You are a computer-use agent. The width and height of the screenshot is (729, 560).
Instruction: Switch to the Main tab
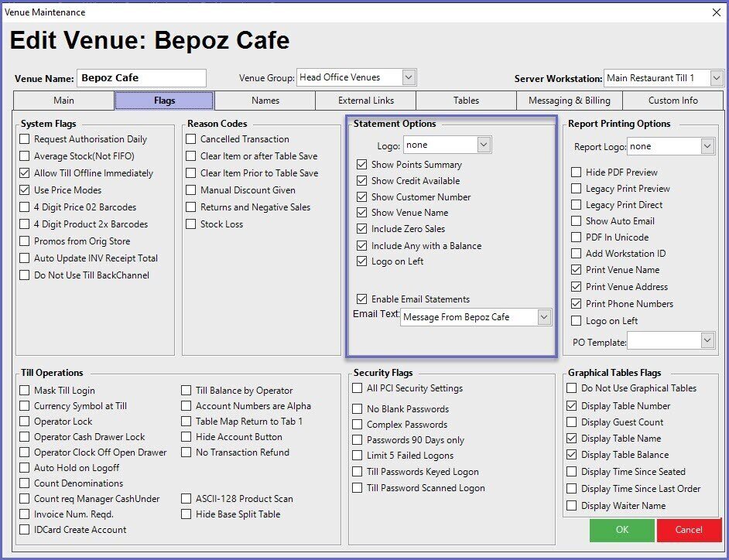pos(63,101)
